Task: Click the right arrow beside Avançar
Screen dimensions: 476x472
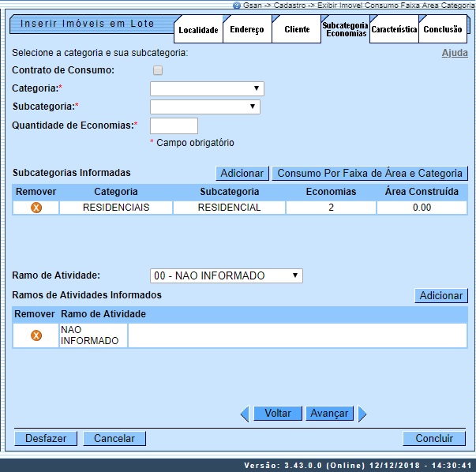Action: point(362,414)
